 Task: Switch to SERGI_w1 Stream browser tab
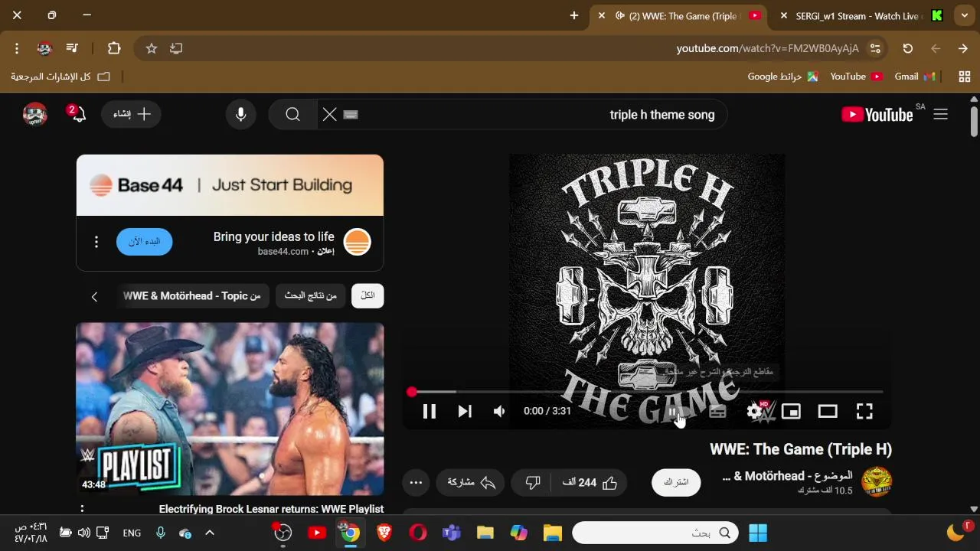(857, 16)
